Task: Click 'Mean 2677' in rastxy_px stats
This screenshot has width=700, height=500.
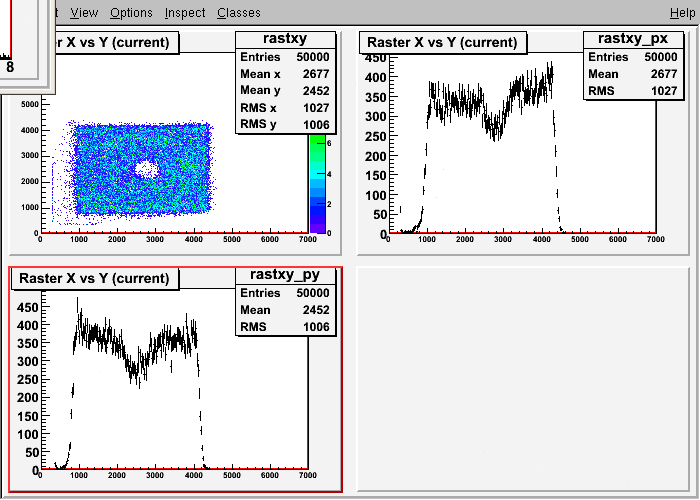Action: [633, 74]
